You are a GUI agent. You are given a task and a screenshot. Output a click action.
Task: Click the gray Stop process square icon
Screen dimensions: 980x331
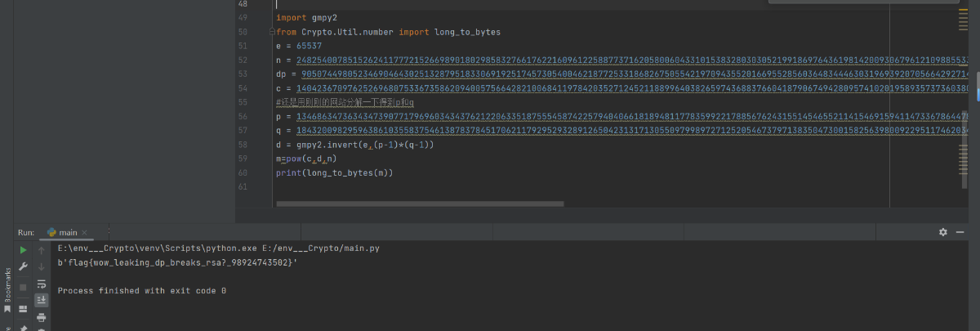(x=24, y=287)
